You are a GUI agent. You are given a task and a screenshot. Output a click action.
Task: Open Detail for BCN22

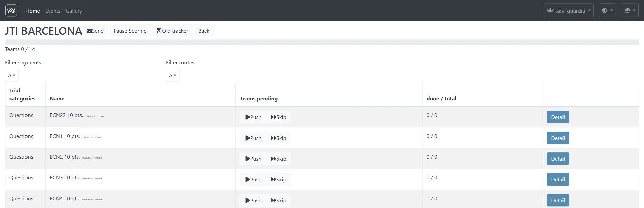click(x=558, y=117)
